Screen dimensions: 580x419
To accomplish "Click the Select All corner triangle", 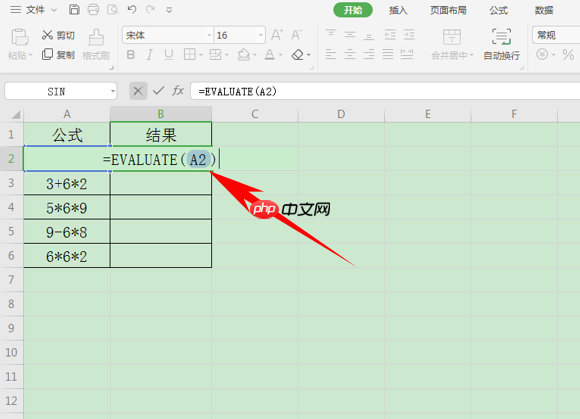I will pos(15,115).
